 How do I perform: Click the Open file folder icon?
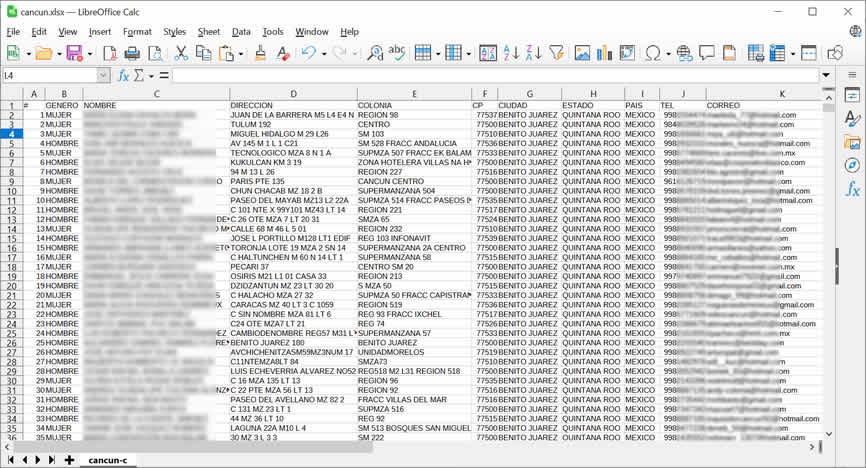[x=44, y=53]
